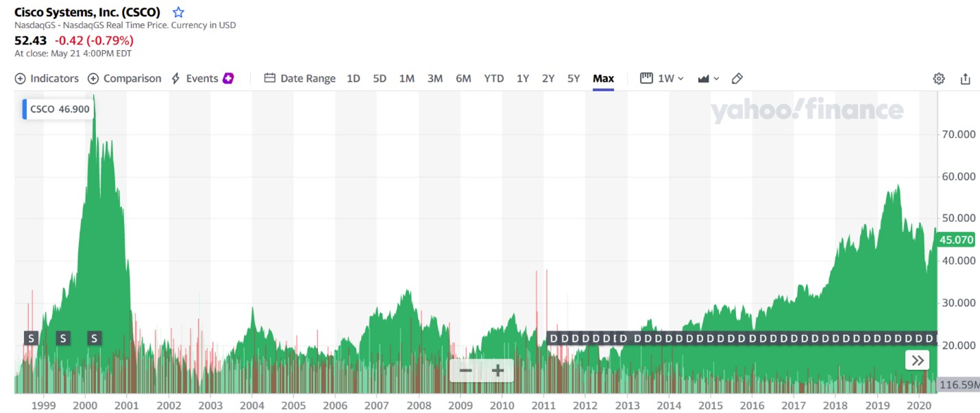Click the share chart icon
The width and height of the screenshot is (980, 413).
965,79
